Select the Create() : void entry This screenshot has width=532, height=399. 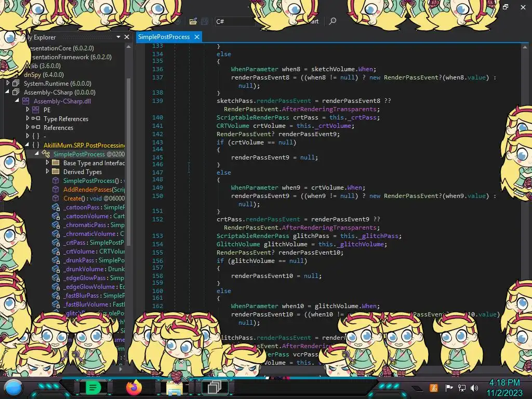(x=94, y=198)
